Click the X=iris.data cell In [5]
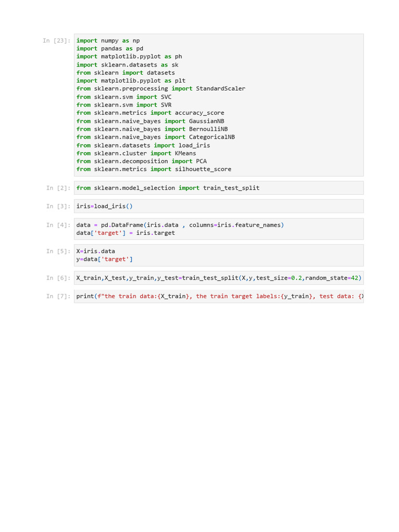399x532 pixels. (x=219, y=255)
